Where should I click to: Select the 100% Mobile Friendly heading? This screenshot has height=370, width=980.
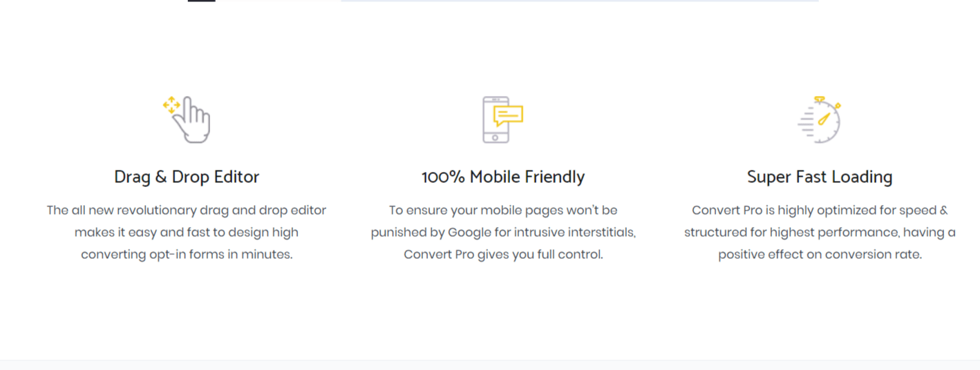pyautogui.click(x=503, y=177)
